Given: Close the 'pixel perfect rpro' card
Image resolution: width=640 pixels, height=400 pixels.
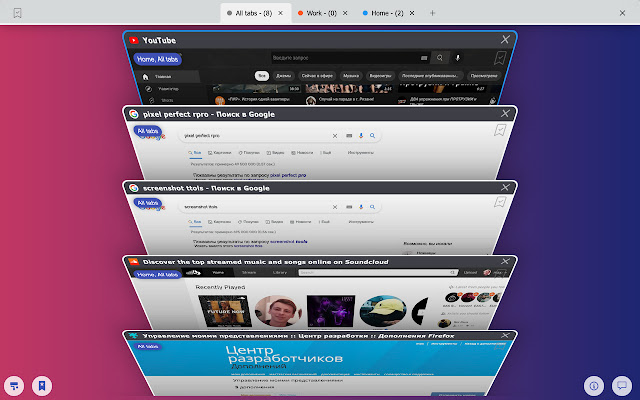Looking at the screenshot, I should (505, 113).
